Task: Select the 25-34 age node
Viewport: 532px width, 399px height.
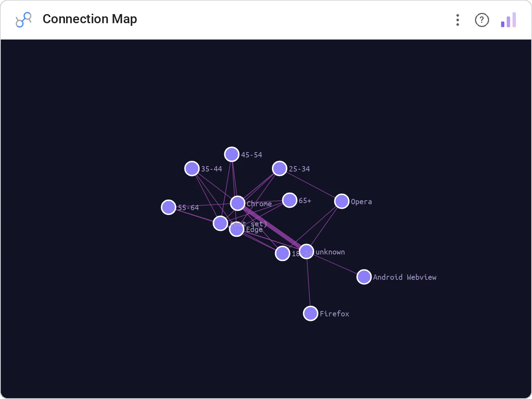Action: point(280,169)
